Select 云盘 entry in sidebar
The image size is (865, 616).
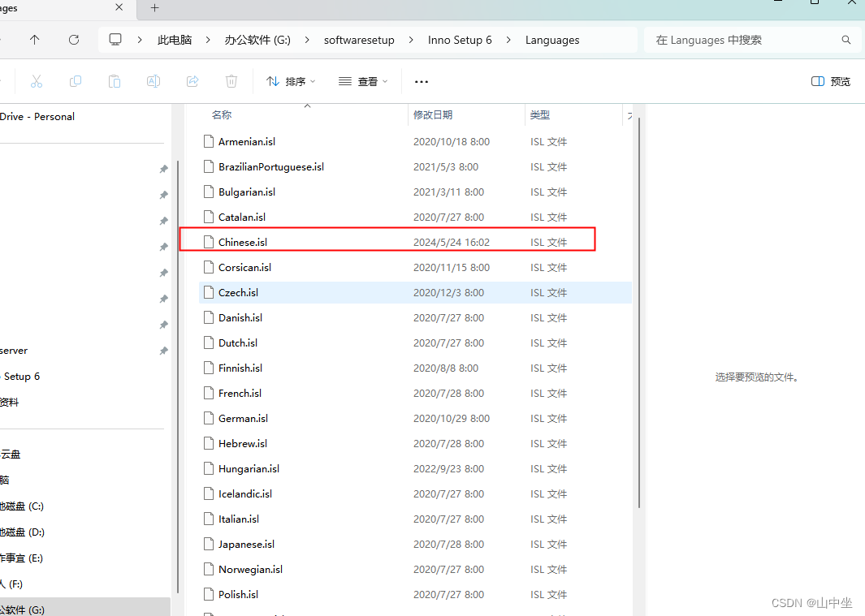point(11,454)
